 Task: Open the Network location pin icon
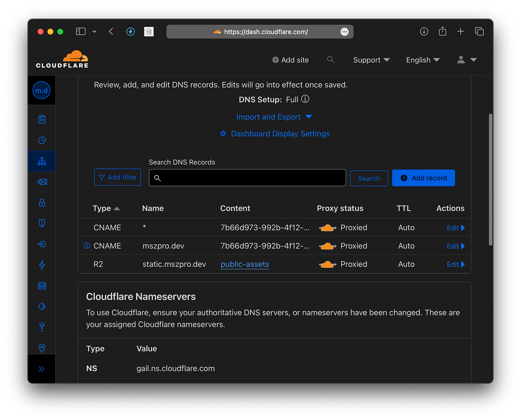[x=42, y=348]
